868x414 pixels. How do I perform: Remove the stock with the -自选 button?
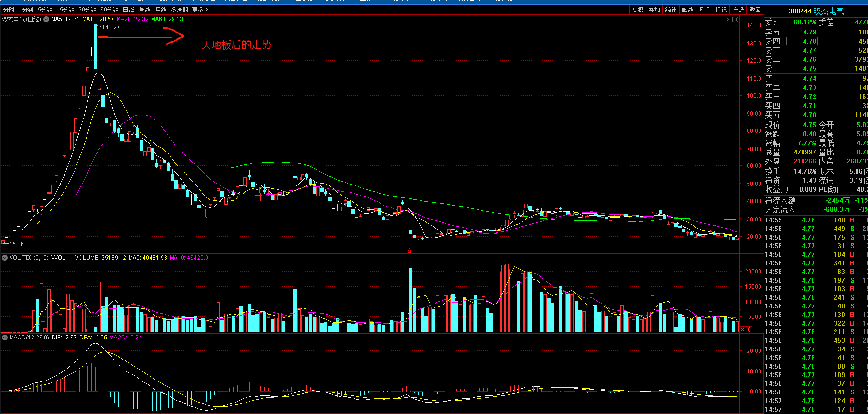click(x=738, y=10)
